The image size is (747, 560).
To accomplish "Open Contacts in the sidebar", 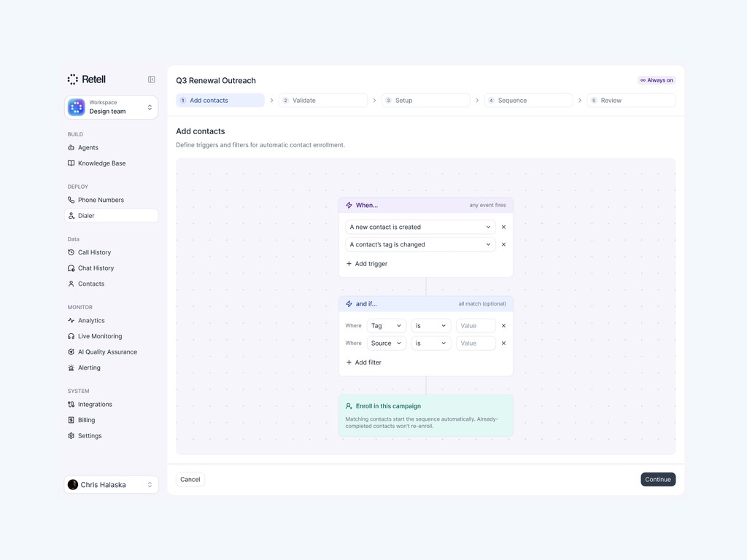I will (x=111, y=284).
